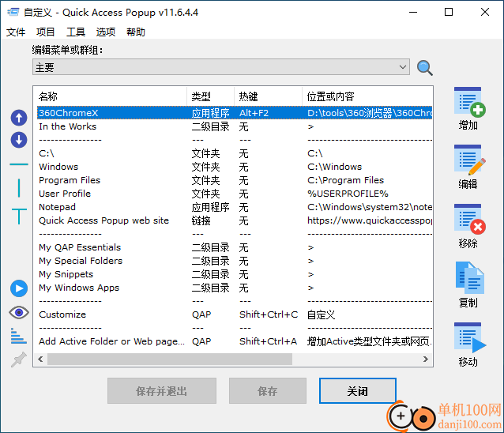504x433 pixels.
Task: Toggle hidden items with the eye icon
Action: (19, 312)
